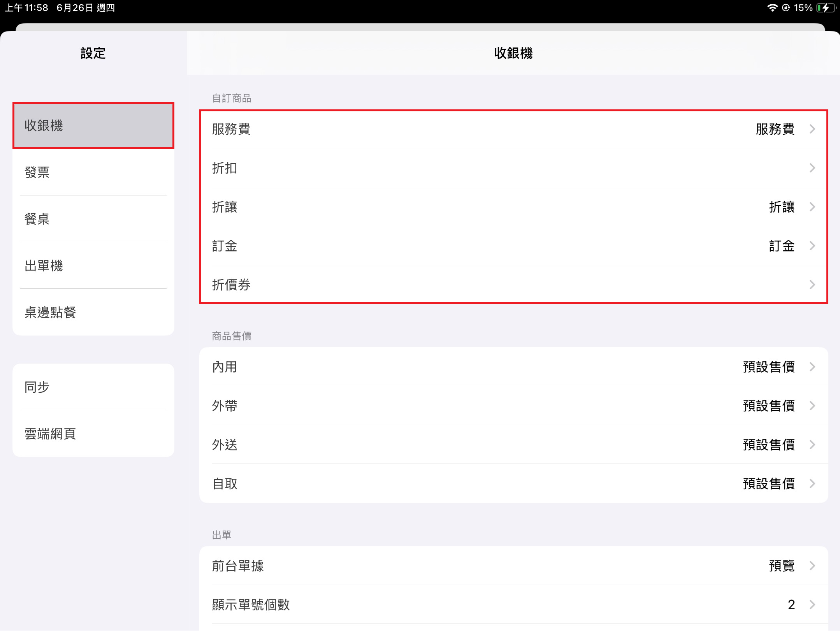This screenshot has height=631, width=840.
Task: Open the 出單機 printer settings
Action: [93, 266]
